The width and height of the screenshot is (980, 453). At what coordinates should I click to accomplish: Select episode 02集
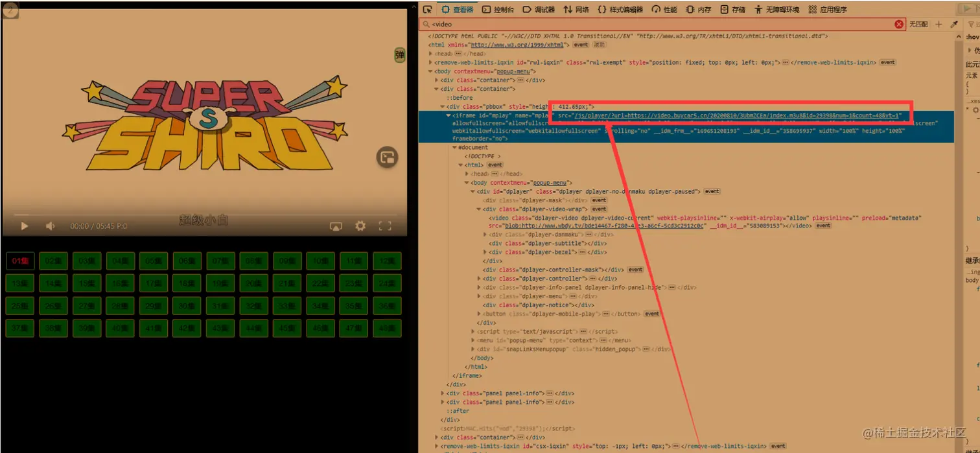pyautogui.click(x=54, y=261)
